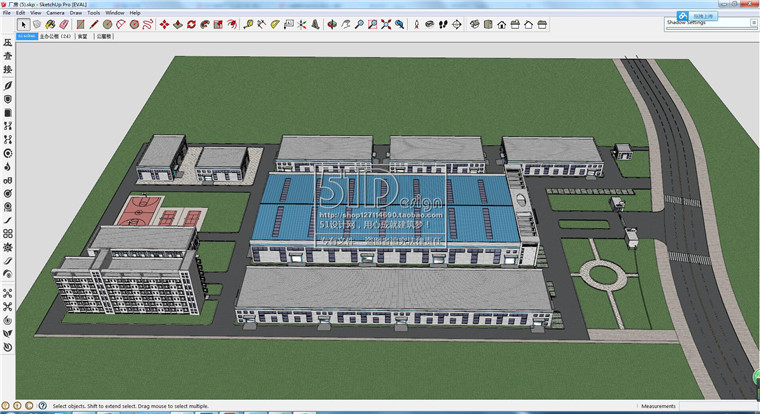This screenshot has height=414, width=760.
Task: Switch to Right view
Action: [515, 24]
